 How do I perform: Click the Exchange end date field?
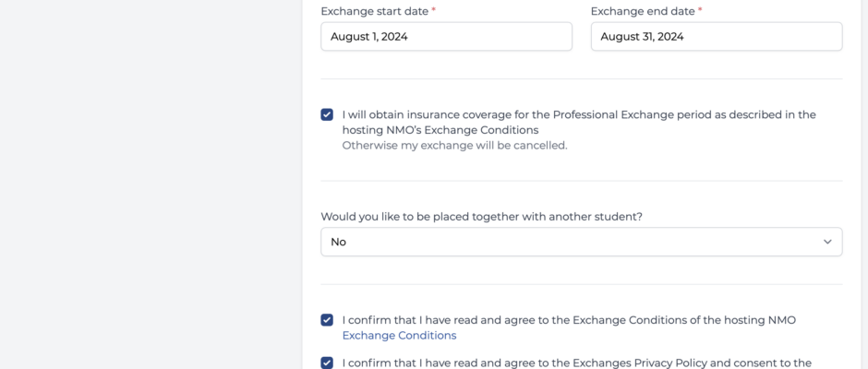coord(717,37)
